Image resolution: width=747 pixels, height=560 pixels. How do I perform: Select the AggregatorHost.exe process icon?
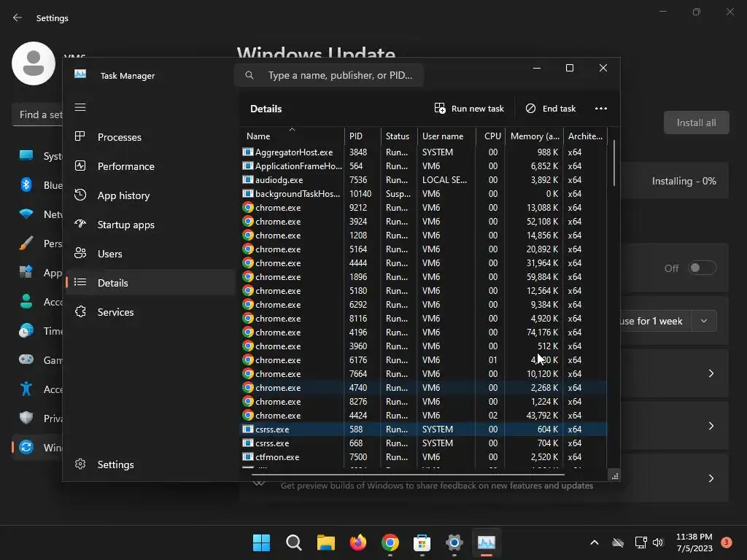(248, 152)
